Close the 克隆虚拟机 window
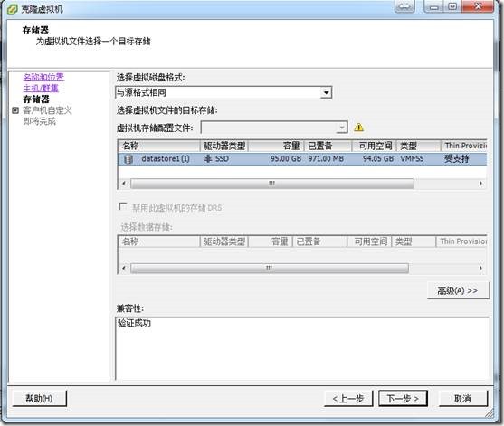Viewport: 504px width, 426px height. click(x=478, y=6)
